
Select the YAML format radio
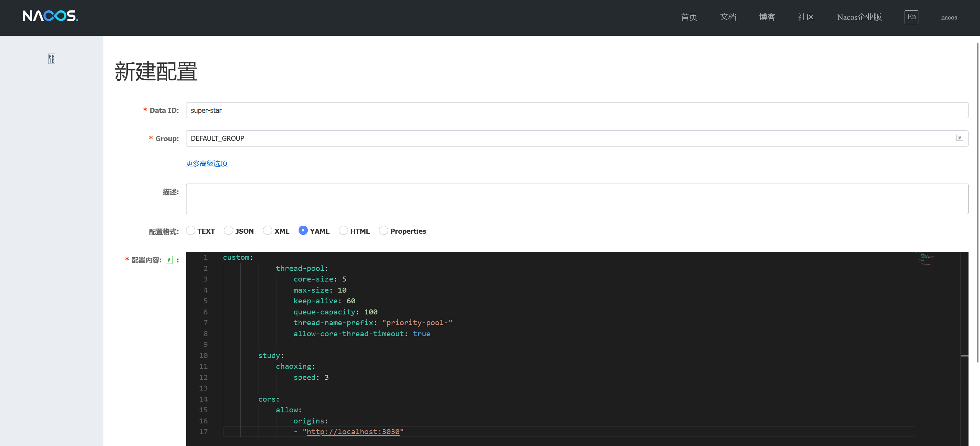[303, 230]
